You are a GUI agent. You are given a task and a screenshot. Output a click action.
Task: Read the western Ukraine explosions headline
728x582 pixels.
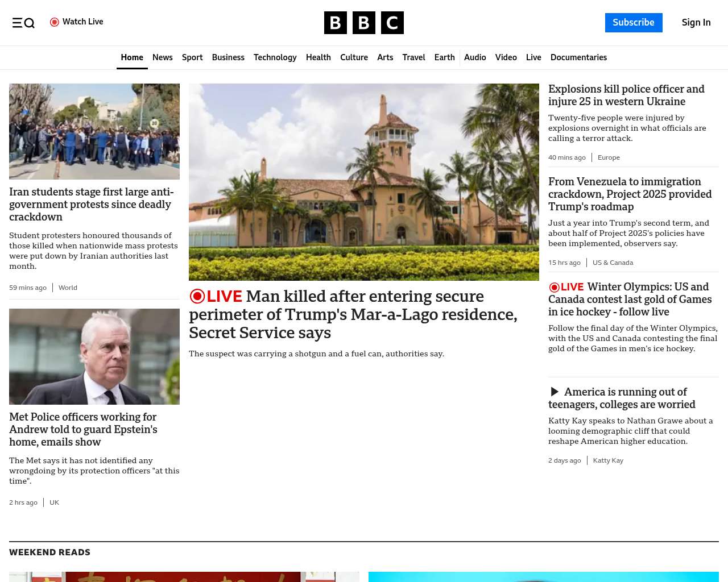click(626, 95)
